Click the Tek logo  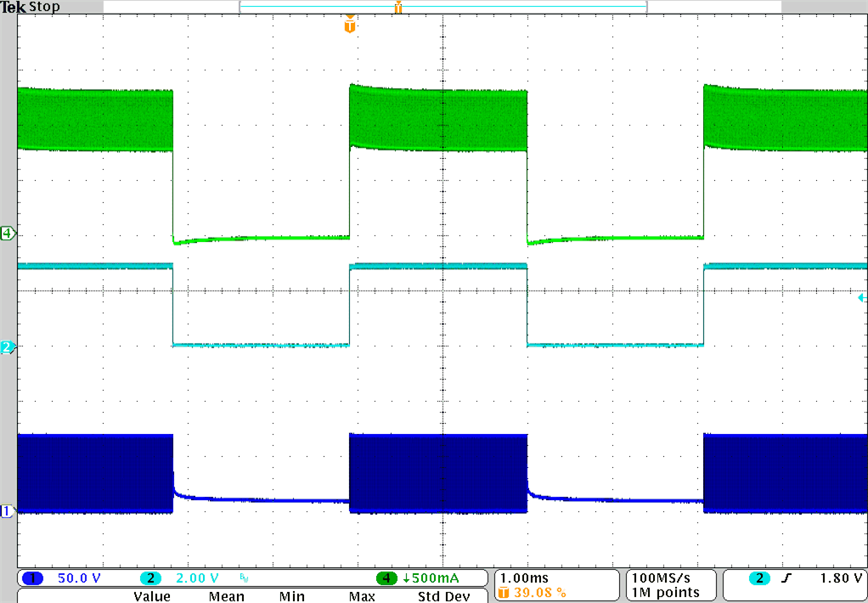tap(12, 6)
